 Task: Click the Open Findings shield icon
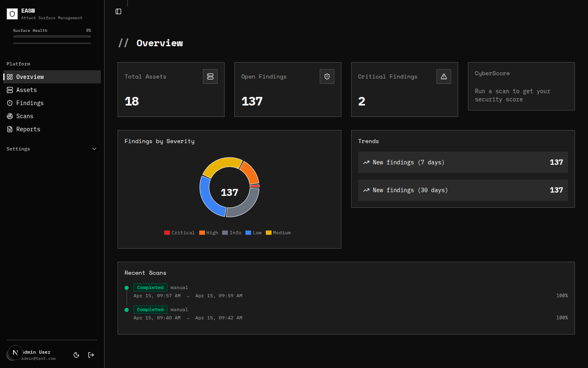click(x=327, y=76)
